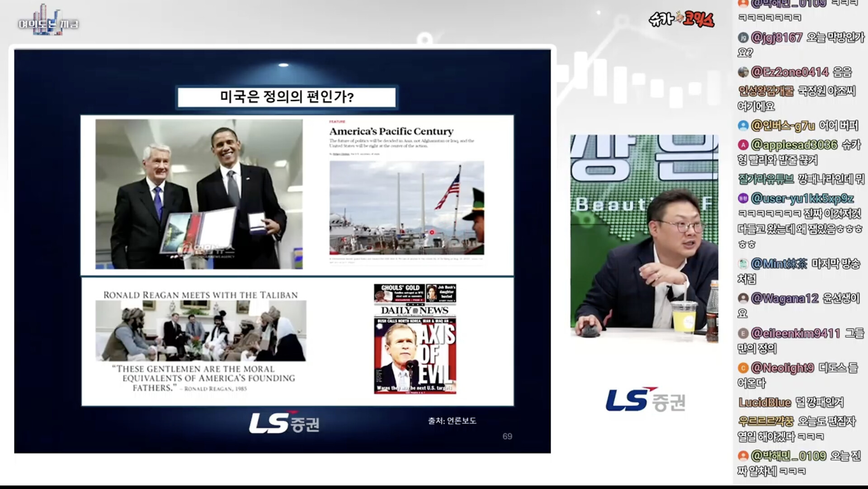The width and height of the screenshot is (868, 489).
Task: Click the slide page number 69
Action: [x=507, y=436]
